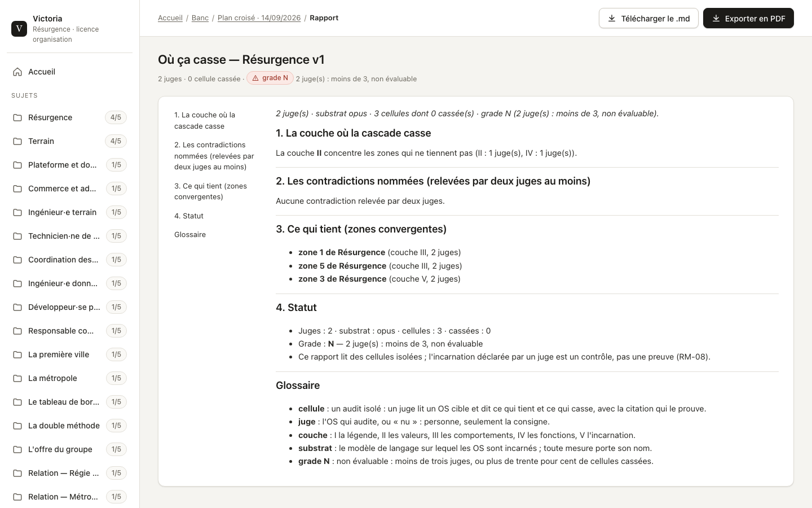
Task: Click the download icon in Télécharger le .md
Action: pyautogui.click(x=612, y=18)
